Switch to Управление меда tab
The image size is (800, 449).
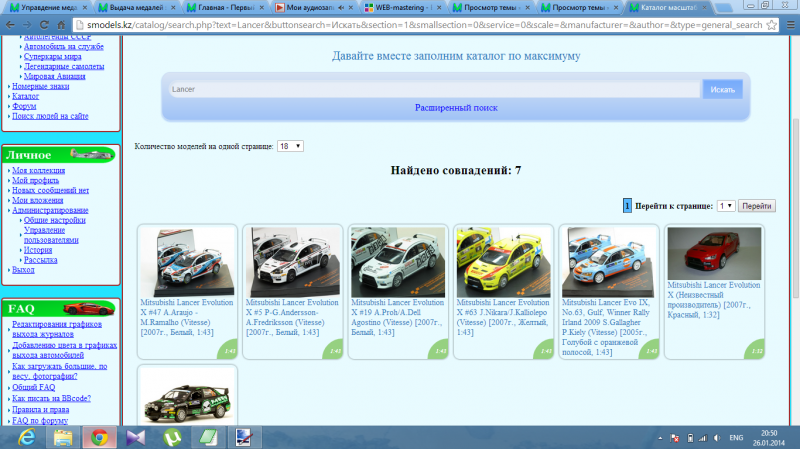pyautogui.click(x=48, y=8)
